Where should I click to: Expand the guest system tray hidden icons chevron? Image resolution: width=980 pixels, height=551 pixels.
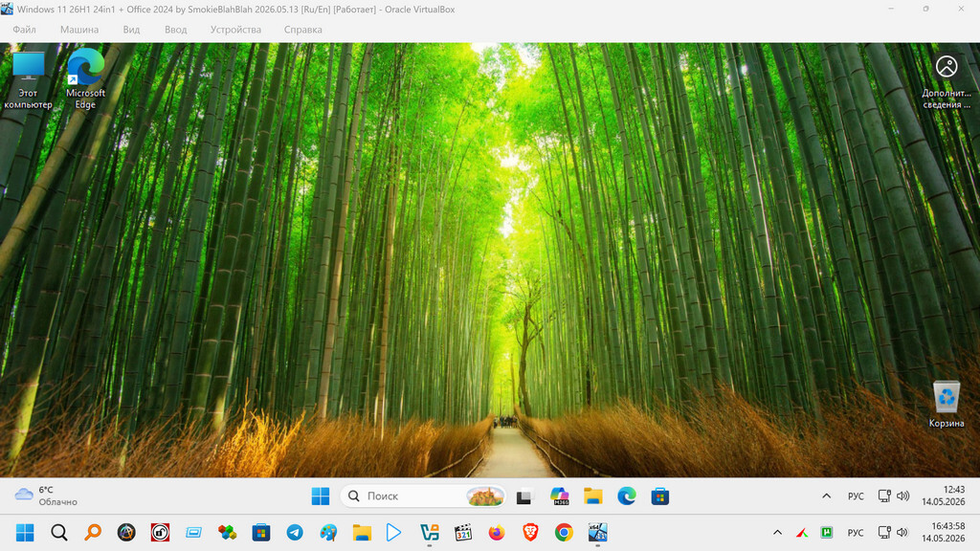pos(826,496)
